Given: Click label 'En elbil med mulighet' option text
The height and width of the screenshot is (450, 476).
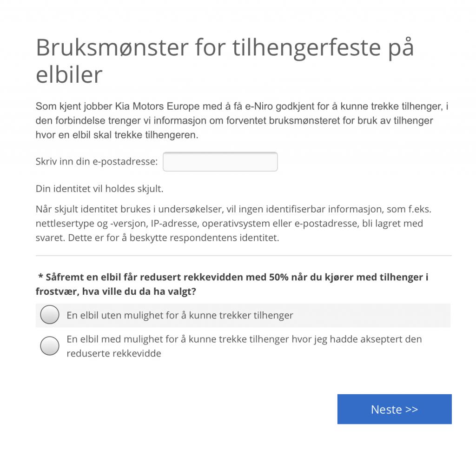Looking at the screenshot, I should point(244,346).
